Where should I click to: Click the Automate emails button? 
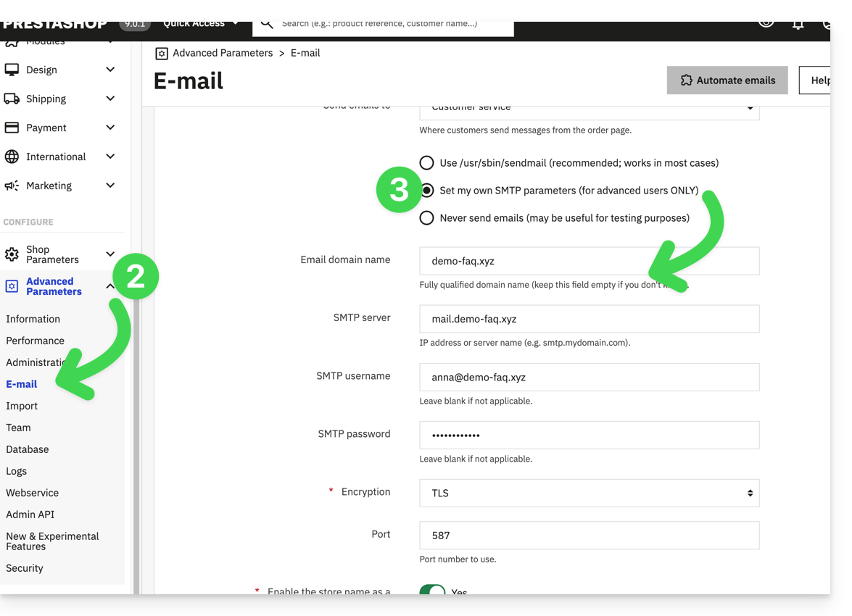tap(727, 80)
